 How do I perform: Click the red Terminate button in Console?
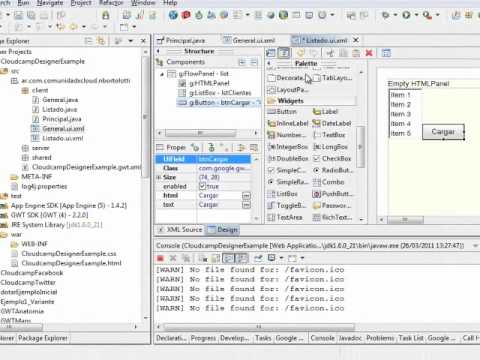pyautogui.click(x=160, y=258)
